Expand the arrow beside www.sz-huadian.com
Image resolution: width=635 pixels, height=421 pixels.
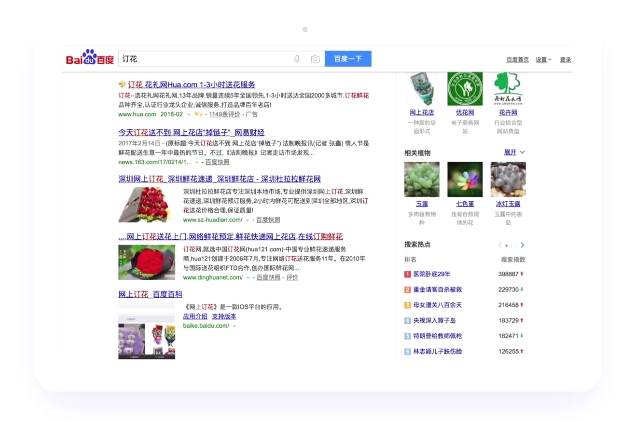(247, 220)
